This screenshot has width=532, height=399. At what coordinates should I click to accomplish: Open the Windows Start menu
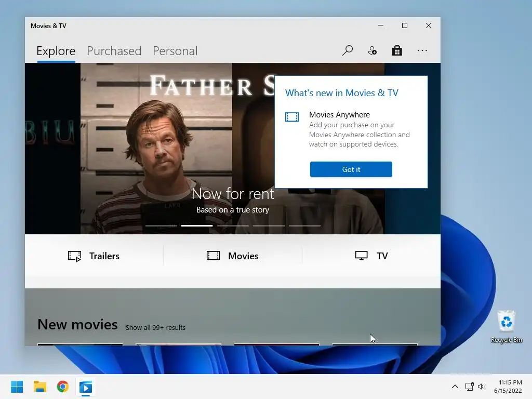pyautogui.click(x=17, y=387)
